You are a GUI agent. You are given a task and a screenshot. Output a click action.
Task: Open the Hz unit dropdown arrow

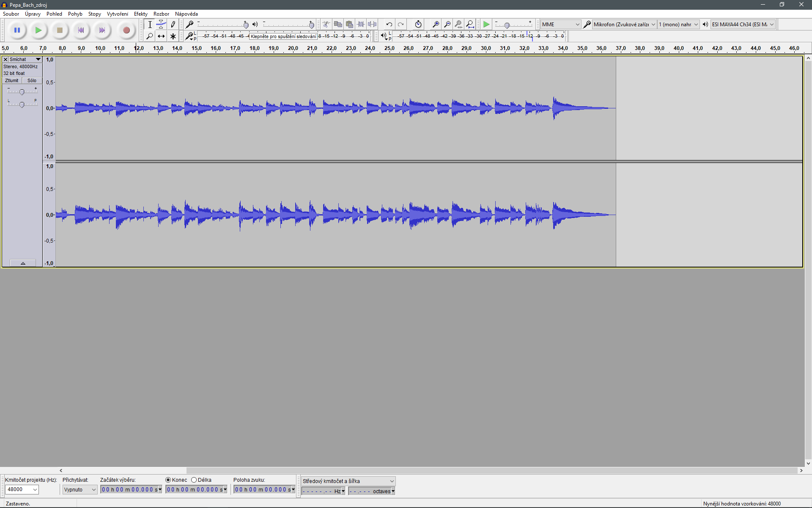tap(343, 491)
